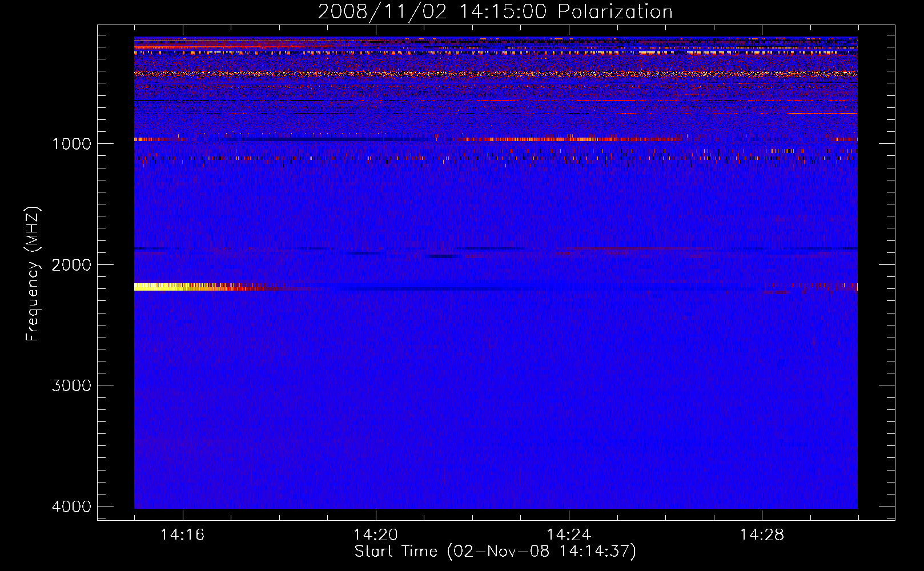
Task: Select the 14:16 time tick label
Action: [x=182, y=535]
